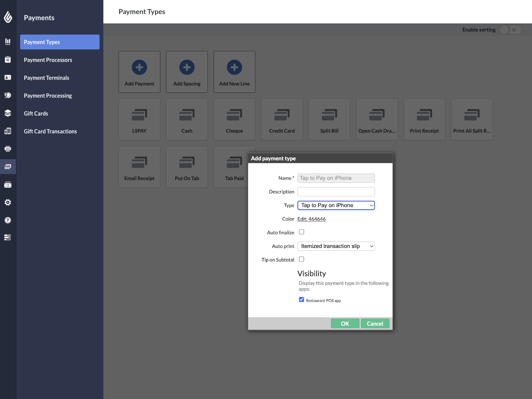Select the clipboard menu icon in sidebar
532x399 pixels.
coord(8,60)
